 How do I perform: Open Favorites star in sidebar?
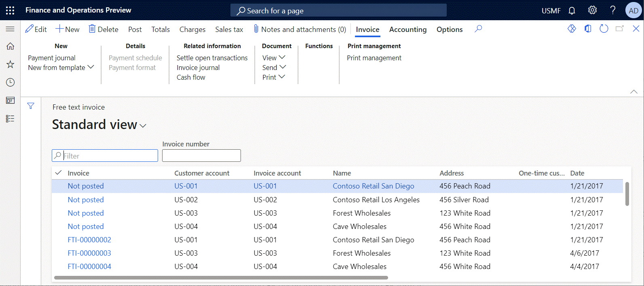[10, 64]
